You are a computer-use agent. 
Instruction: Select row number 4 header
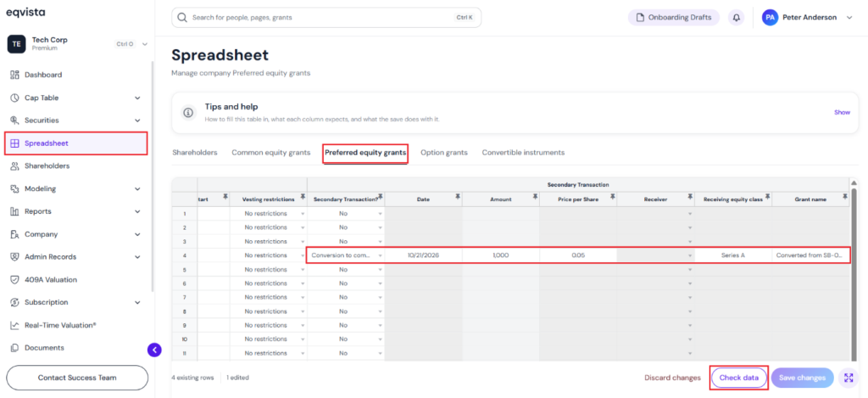click(x=184, y=255)
